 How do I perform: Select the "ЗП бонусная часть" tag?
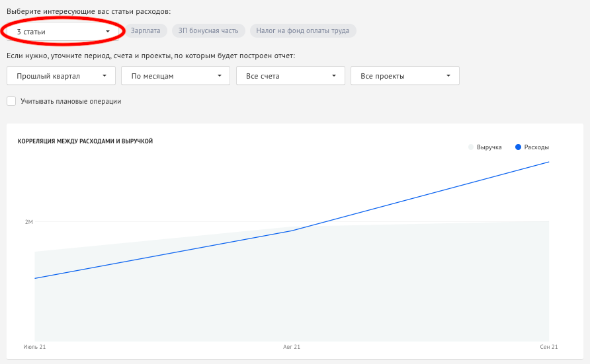click(x=209, y=30)
